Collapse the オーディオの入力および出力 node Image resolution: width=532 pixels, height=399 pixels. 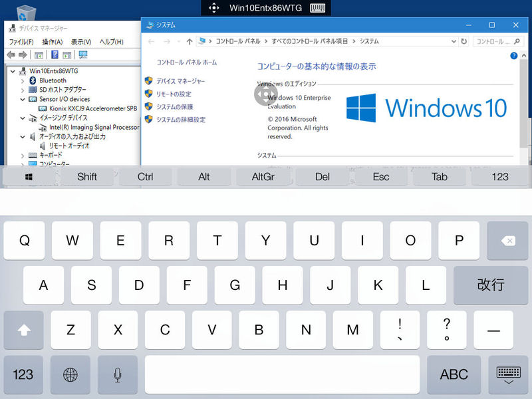point(23,137)
